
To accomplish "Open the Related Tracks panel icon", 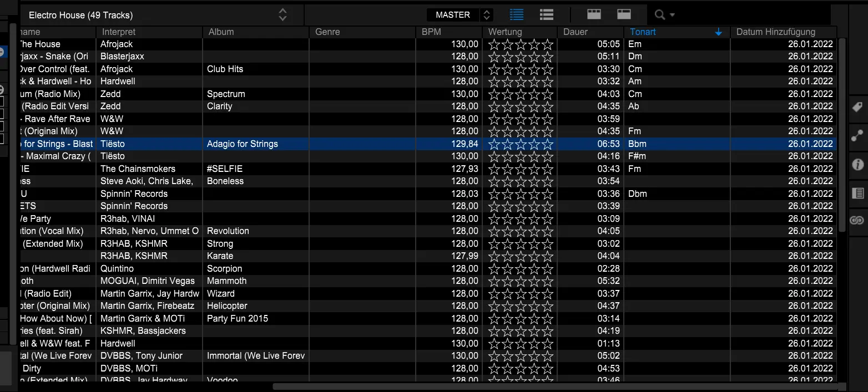I will click(x=857, y=135).
